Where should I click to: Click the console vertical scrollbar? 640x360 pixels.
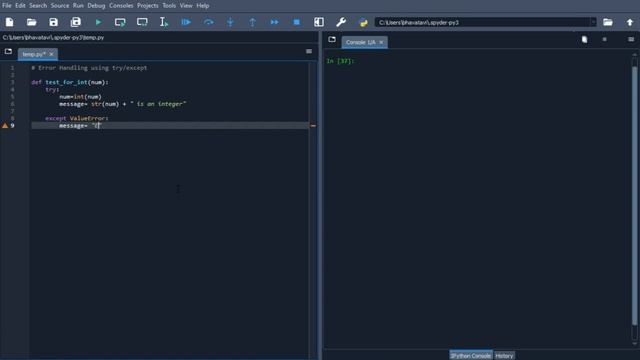click(634, 196)
